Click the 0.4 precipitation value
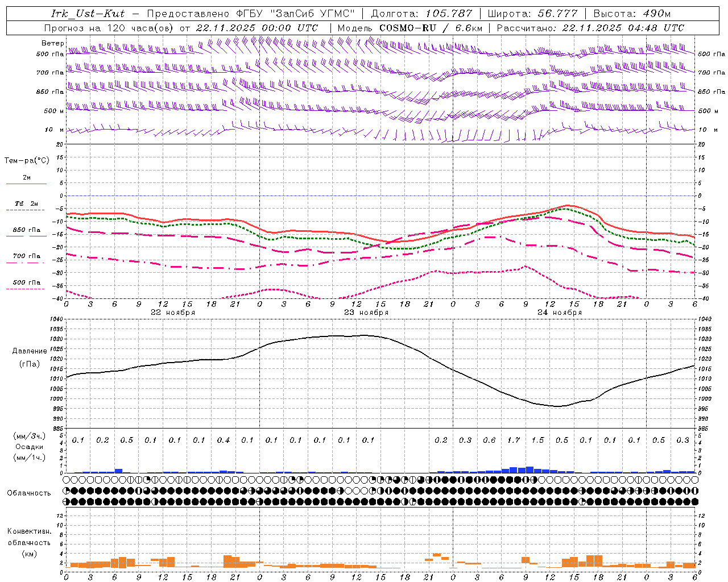 click(224, 440)
